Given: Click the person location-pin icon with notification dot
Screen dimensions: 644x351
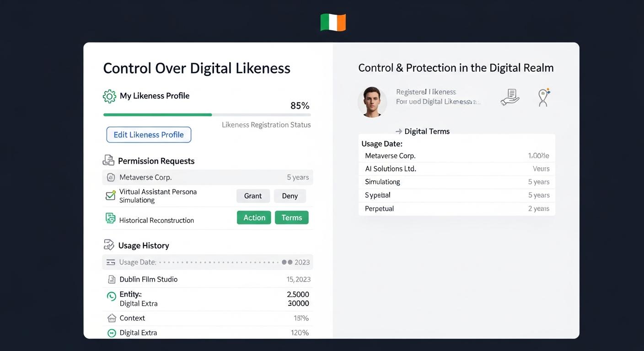Looking at the screenshot, I should pyautogui.click(x=543, y=97).
